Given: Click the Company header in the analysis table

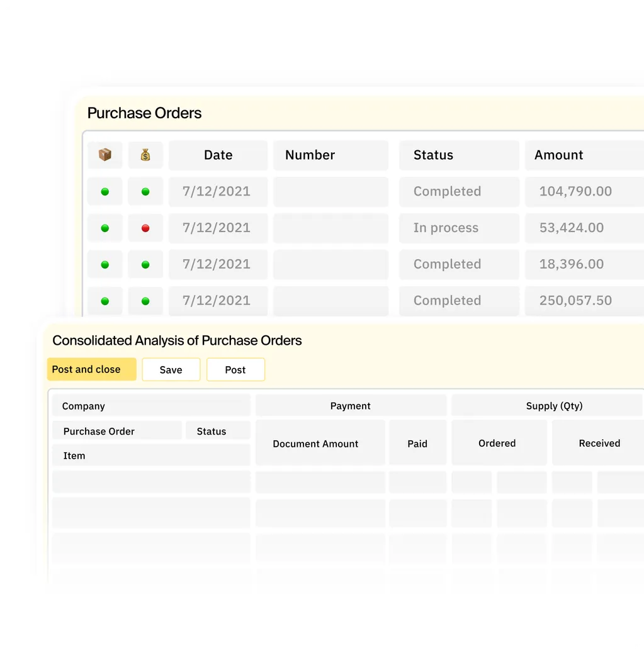Looking at the screenshot, I should pos(151,406).
